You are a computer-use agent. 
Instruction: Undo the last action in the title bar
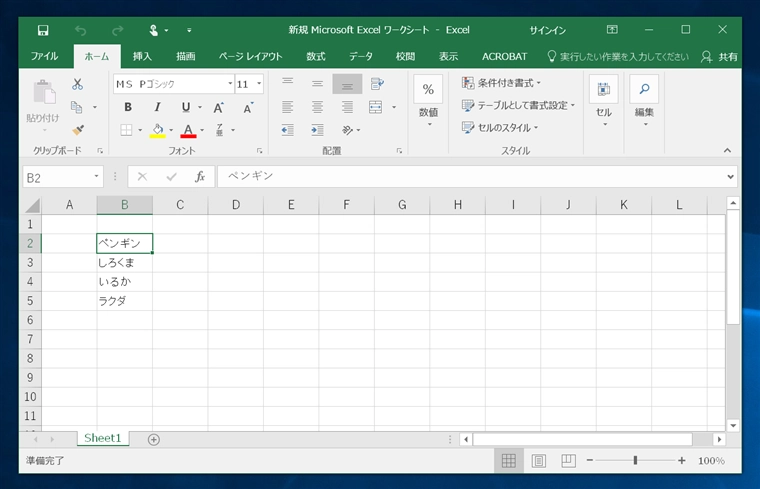click(x=80, y=31)
